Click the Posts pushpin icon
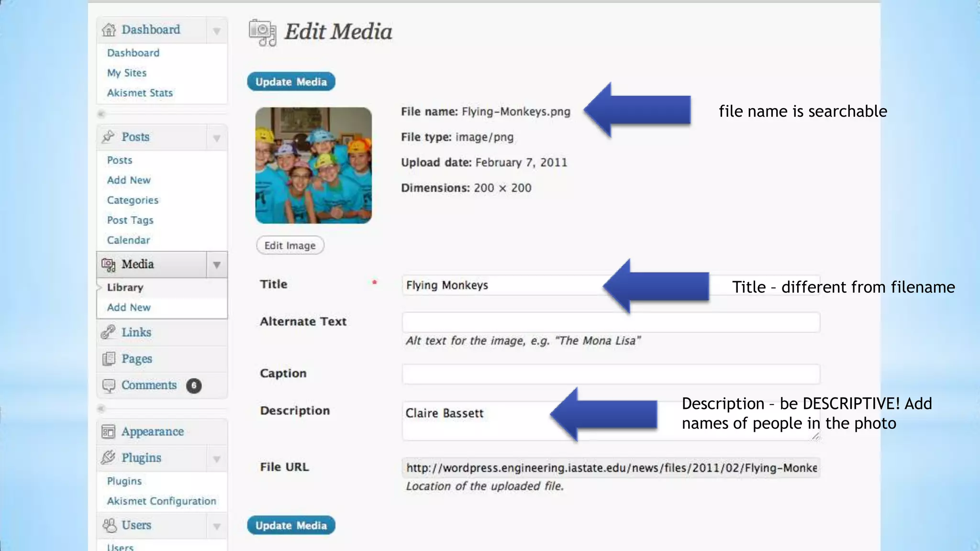The width and height of the screenshot is (980, 551). coord(109,137)
